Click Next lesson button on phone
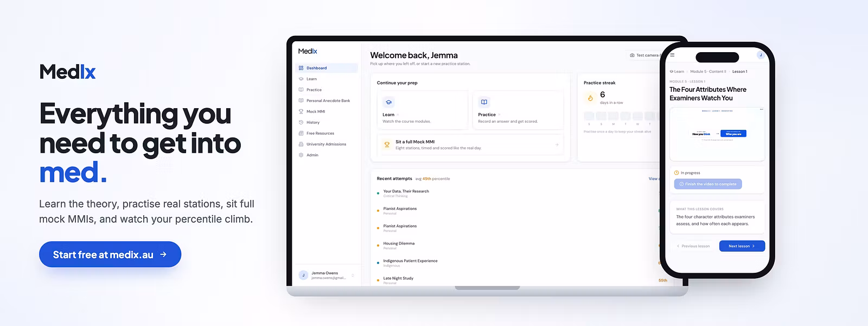Screen dimensions: 868x326 coord(742,246)
